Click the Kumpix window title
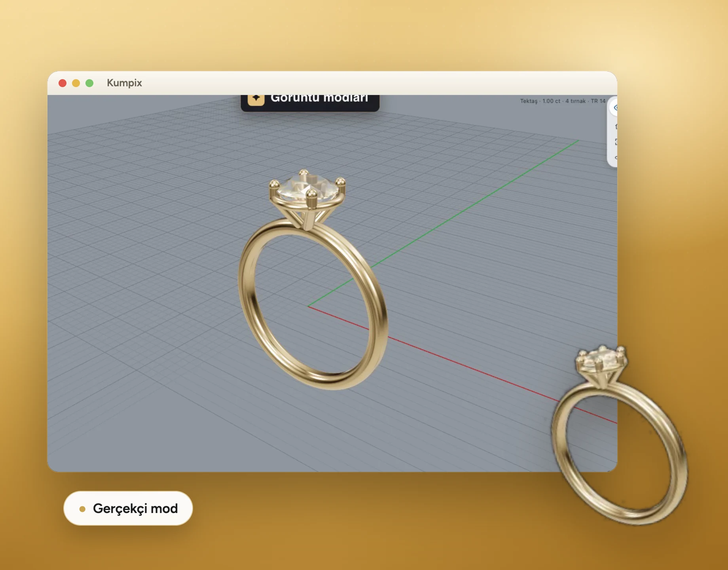The height and width of the screenshot is (570, 728). [124, 83]
